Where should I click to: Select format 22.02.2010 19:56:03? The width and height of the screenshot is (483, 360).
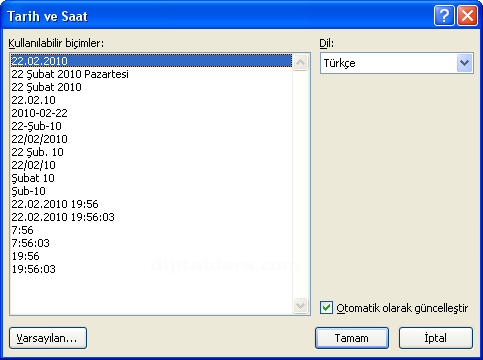click(151, 217)
